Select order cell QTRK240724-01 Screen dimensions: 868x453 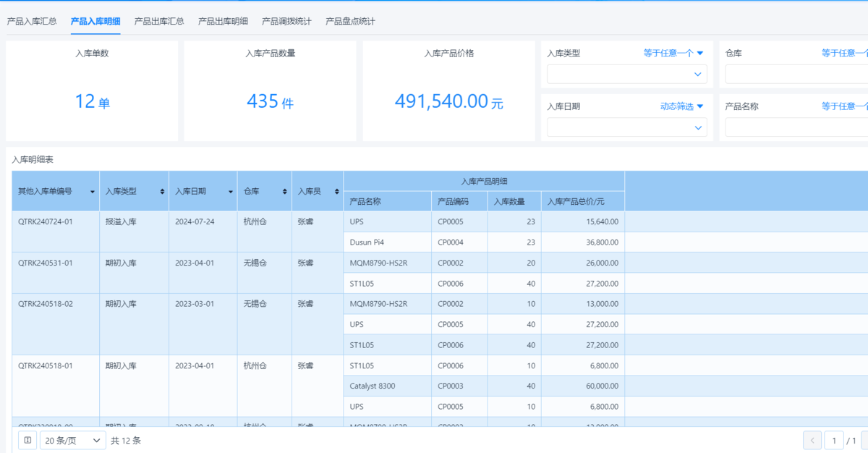pyautogui.click(x=46, y=221)
